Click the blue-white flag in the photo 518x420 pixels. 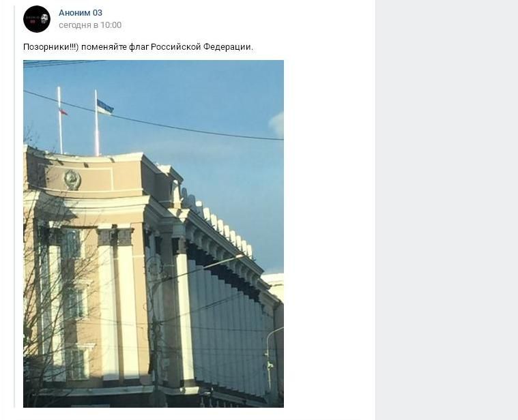105,108
